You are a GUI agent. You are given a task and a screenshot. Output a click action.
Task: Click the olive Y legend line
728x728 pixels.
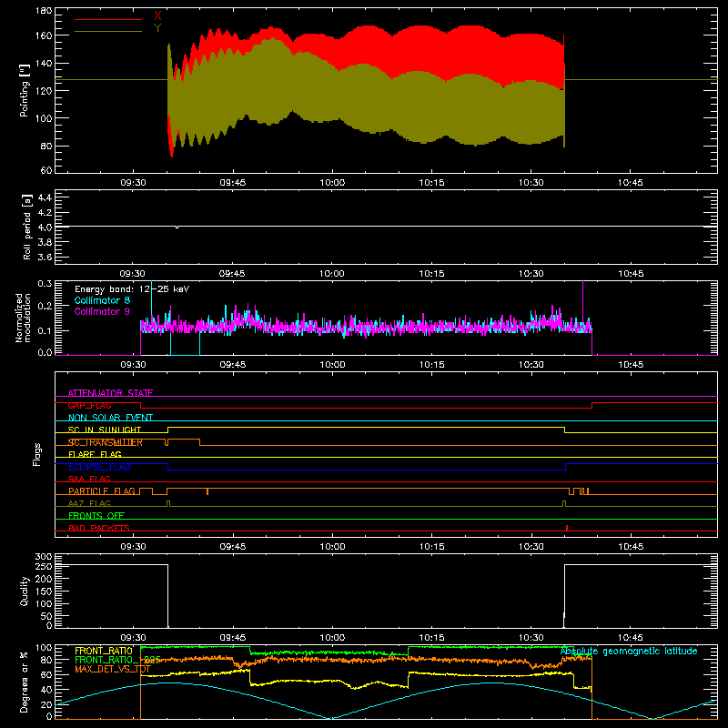[108, 32]
